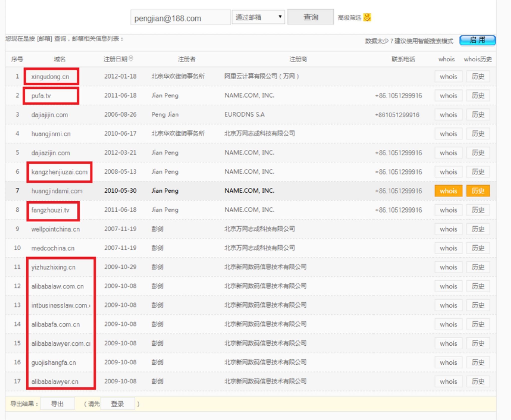Open domain link dajiajijin.com
Viewport: 511px width, 420px height.
click(49, 115)
